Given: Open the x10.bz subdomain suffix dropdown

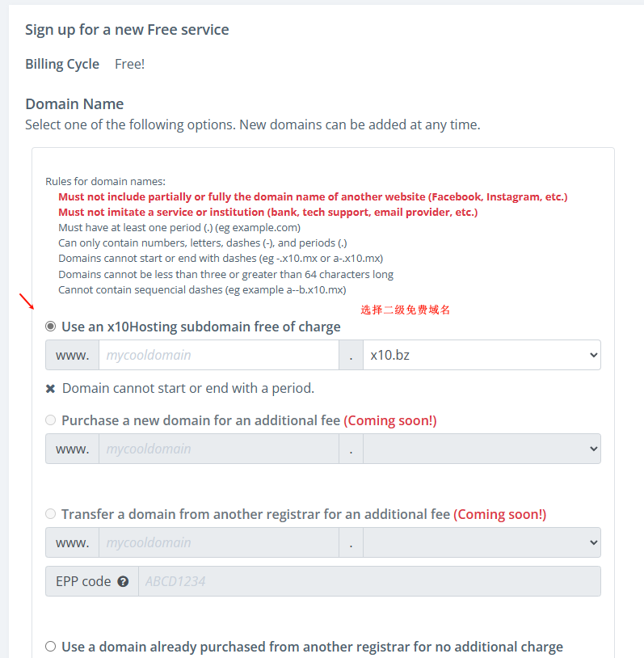Looking at the screenshot, I should (481, 355).
